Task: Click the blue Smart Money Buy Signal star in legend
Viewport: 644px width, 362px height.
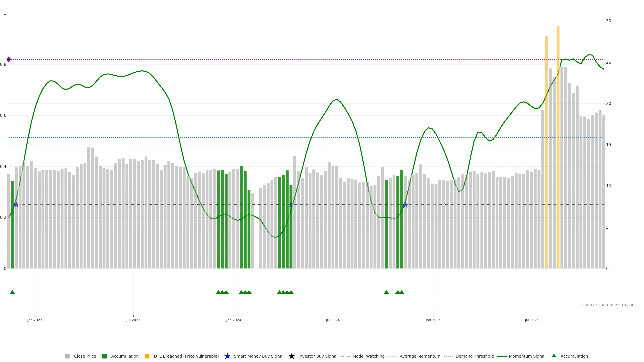Action: [227, 356]
